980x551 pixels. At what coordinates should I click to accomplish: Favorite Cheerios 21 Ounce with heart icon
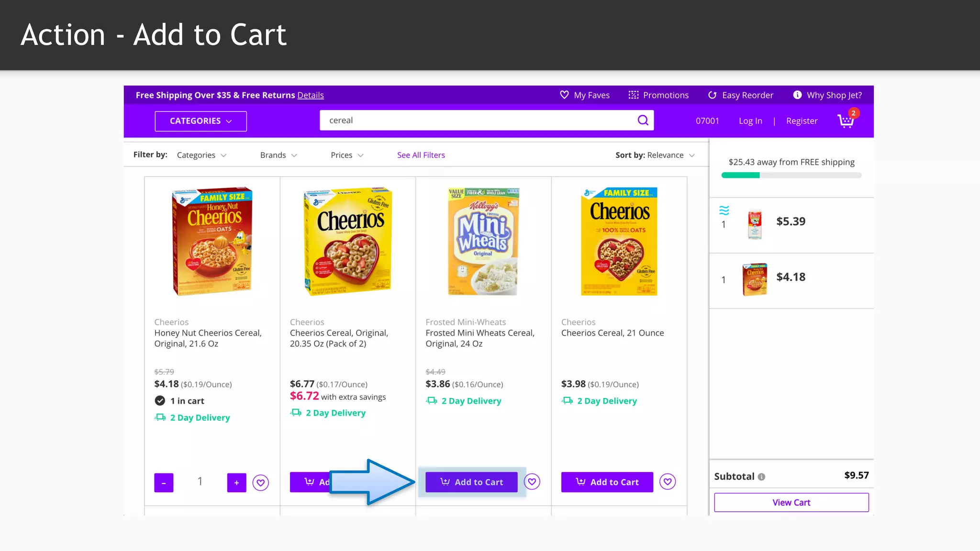[668, 482]
